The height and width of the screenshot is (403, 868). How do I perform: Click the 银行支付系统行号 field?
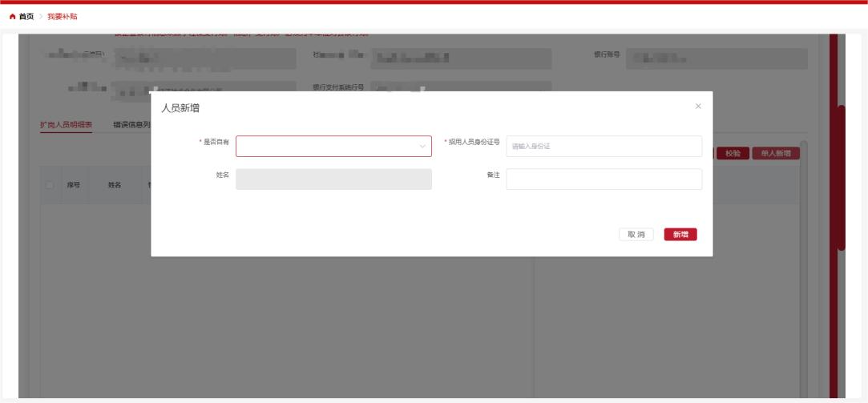tap(461, 87)
